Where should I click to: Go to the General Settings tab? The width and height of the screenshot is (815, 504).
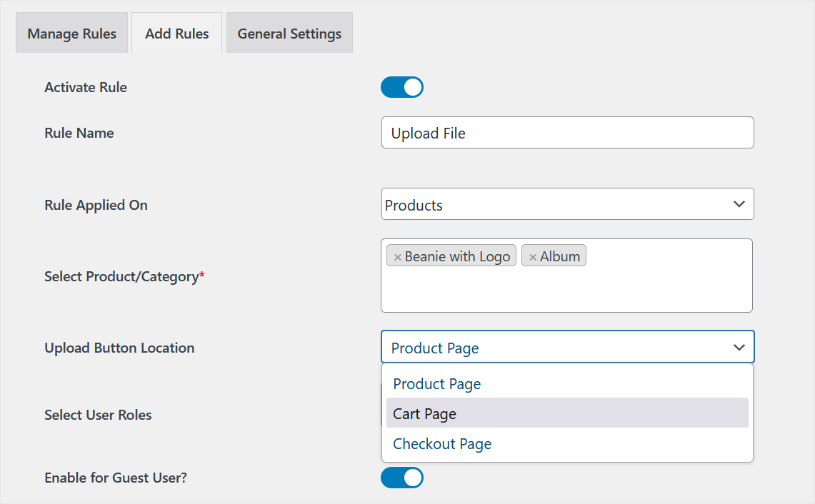[289, 34]
